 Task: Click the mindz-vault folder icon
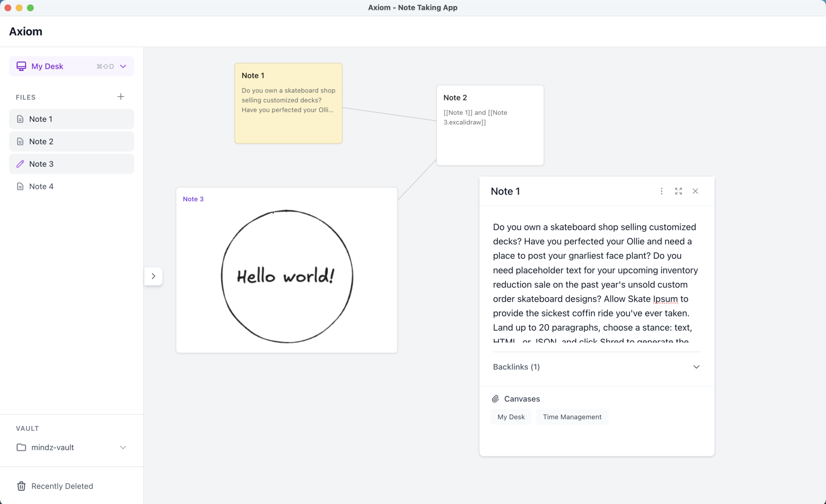(21, 447)
